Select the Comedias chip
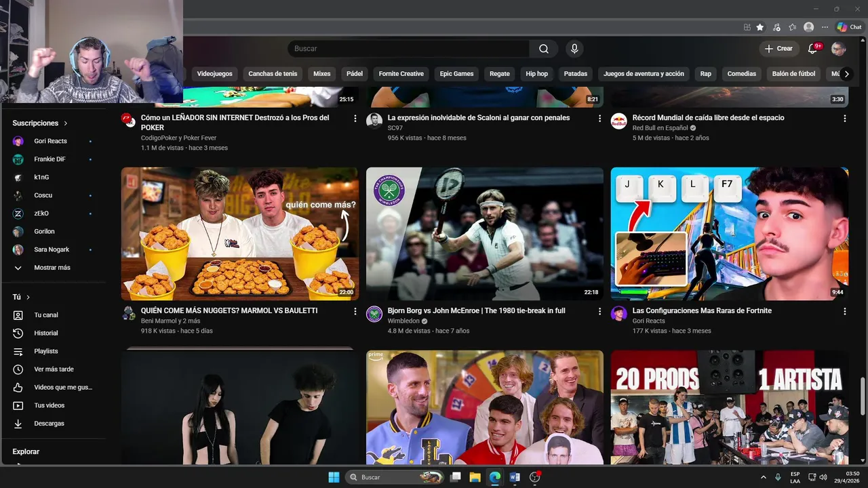868x488 pixels. pyautogui.click(x=742, y=74)
